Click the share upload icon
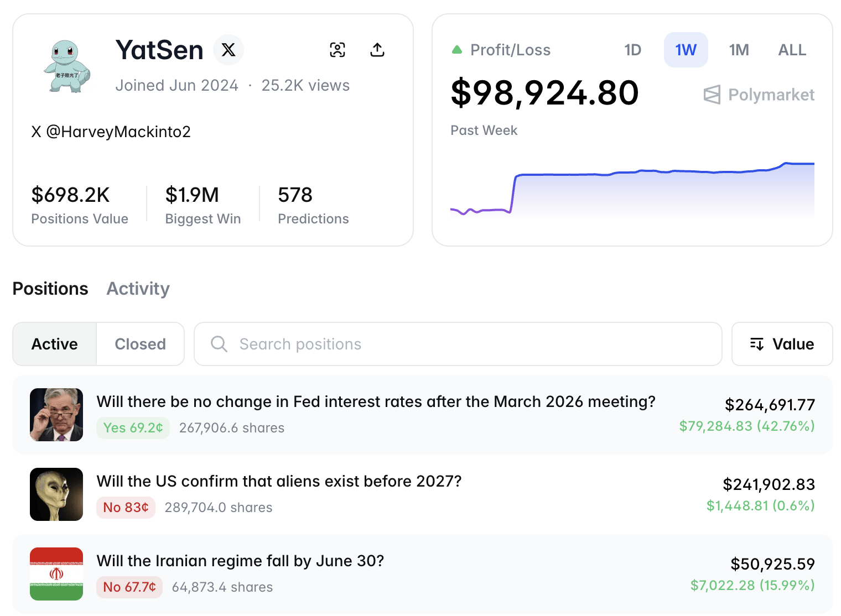This screenshot has height=616, width=841. tap(377, 50)
